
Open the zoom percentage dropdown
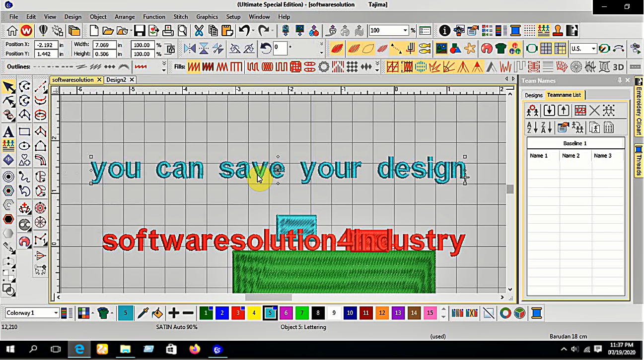(405, 30)
